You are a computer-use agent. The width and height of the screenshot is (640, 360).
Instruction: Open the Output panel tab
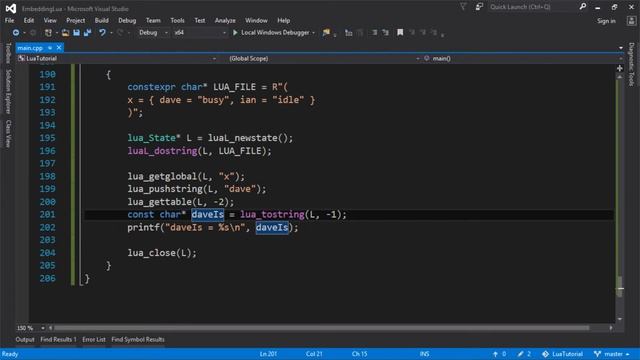tap(25, 340)
